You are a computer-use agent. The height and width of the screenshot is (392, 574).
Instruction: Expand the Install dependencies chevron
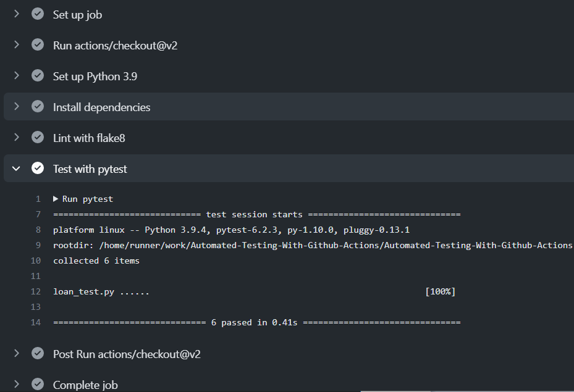(x=17, y=107)
